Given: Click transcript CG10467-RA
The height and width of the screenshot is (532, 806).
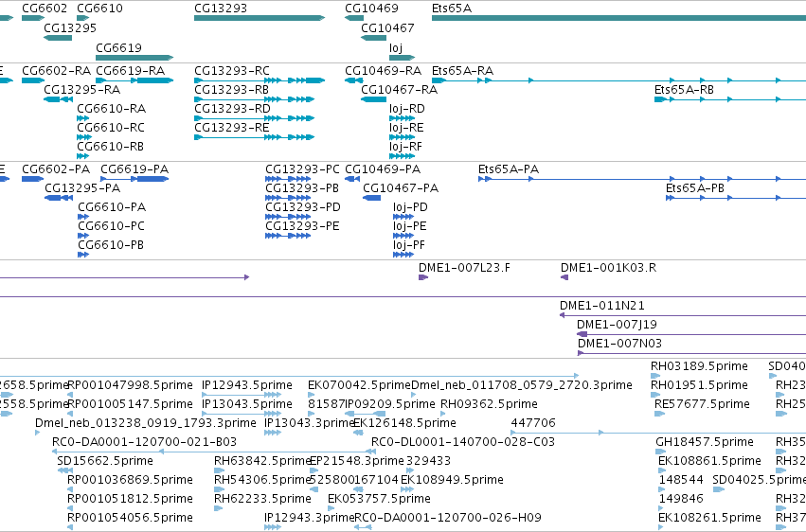Looking at the screenshot, I should coord(400,89).
